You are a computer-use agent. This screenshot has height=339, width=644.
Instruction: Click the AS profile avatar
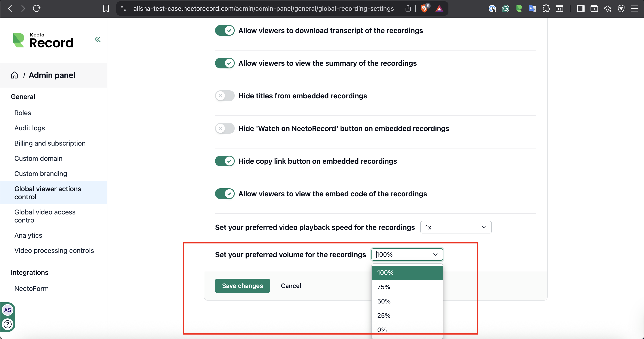click(x=8, y=310)
